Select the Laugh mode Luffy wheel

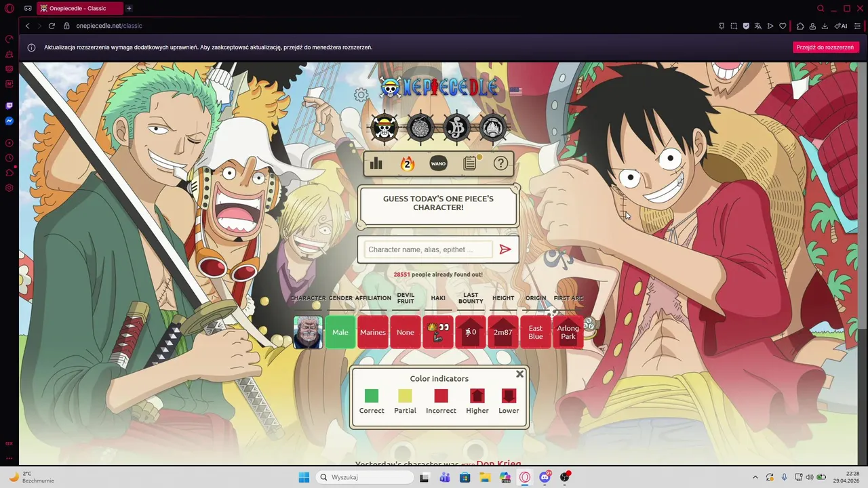493,127
